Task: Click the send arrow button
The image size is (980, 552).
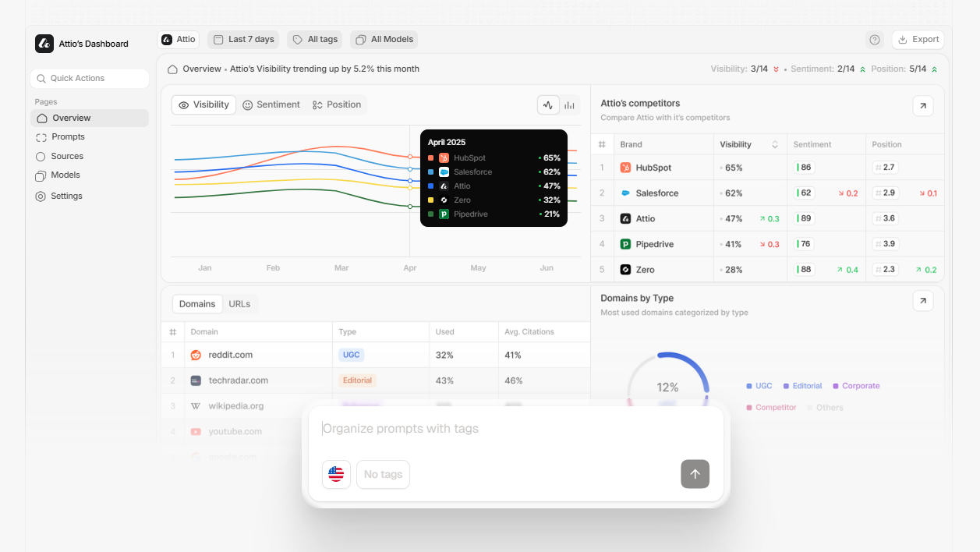Action: click(695, 474)
